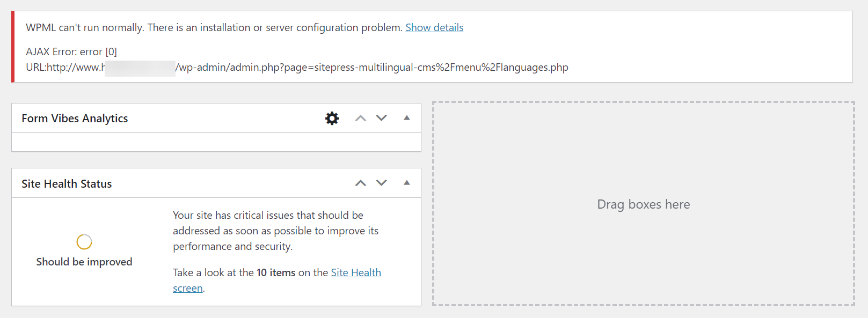The height and width of the screenshot is (318, 868).
Task: Open Form Vibes Analytics gear settings
Action: pos(332,118)
